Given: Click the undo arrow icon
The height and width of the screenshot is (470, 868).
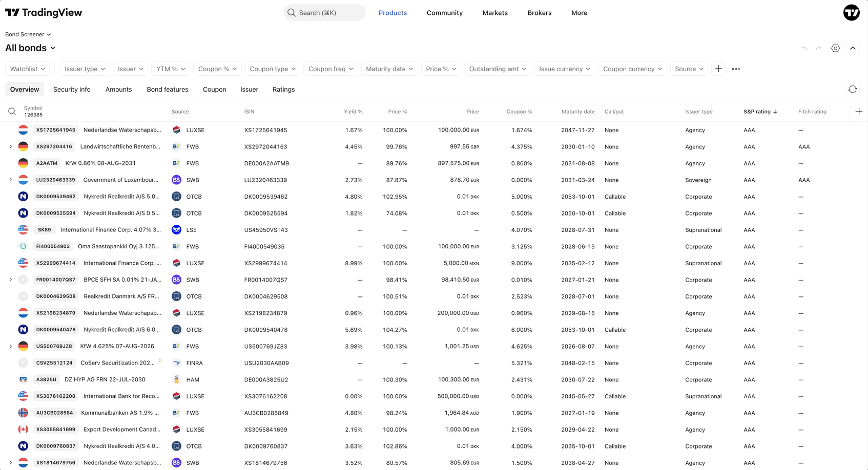Looking at the screenshot, I should pos(804,48).
